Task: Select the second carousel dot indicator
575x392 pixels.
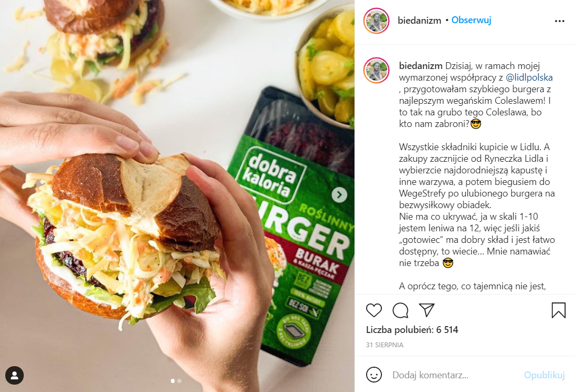Action: 179,381
